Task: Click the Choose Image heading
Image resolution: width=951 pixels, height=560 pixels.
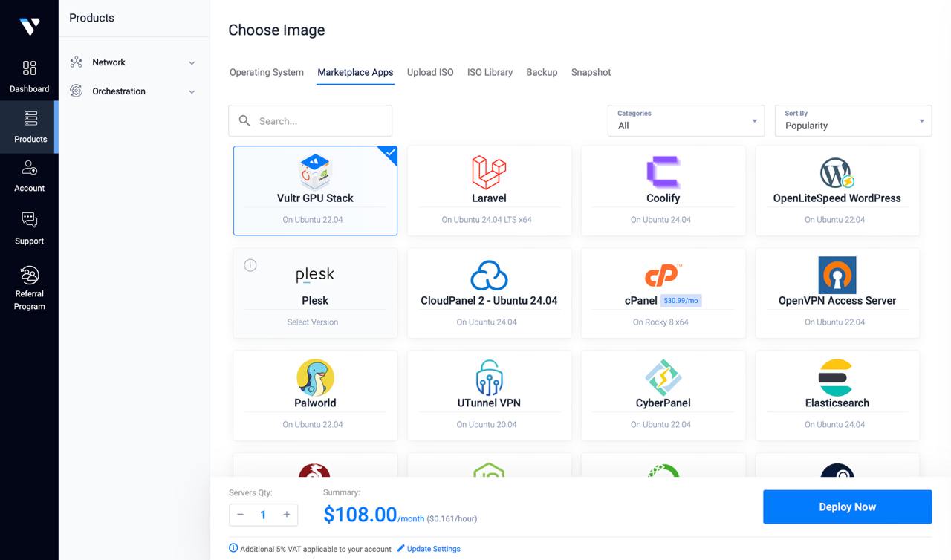Action: (276, 30)
